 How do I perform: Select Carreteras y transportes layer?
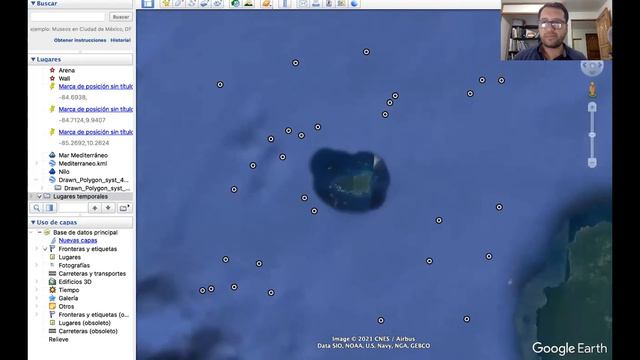pos(92,273)
